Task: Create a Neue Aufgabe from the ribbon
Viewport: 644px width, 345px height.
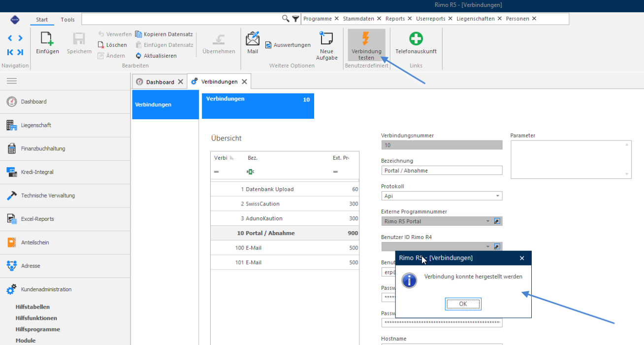Action: point(326,45)
